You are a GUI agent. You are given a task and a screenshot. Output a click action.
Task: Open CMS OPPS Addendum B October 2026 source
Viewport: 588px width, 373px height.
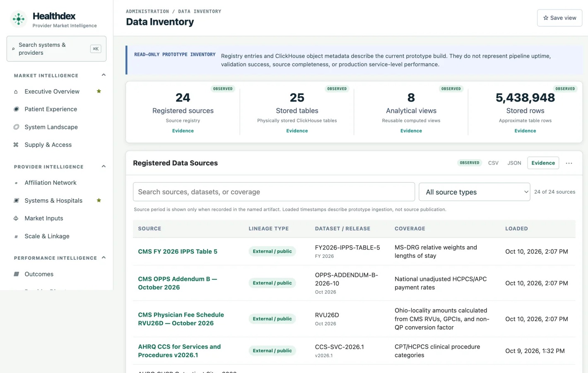pyautogui.click(x=178, y=283)
